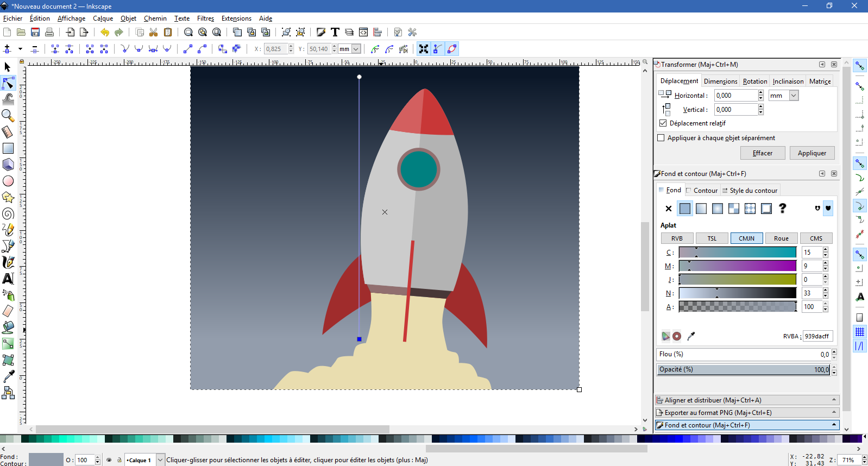Click the Cut scissors icon

[154, 32]
